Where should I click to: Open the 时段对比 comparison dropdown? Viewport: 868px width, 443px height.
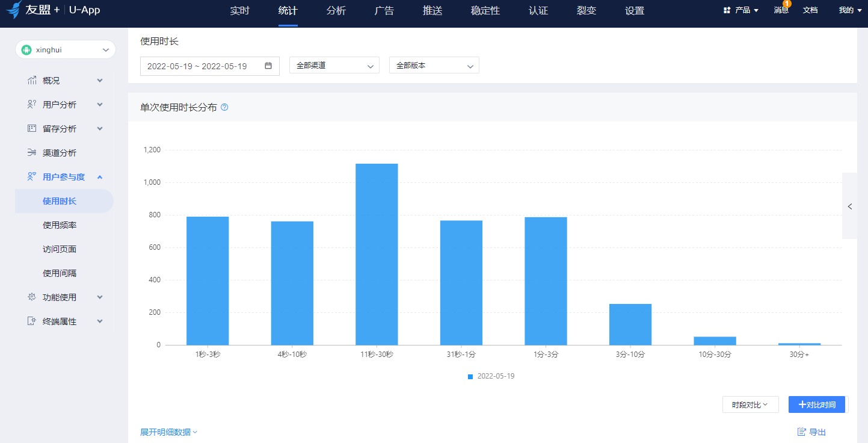click(750, 404)
